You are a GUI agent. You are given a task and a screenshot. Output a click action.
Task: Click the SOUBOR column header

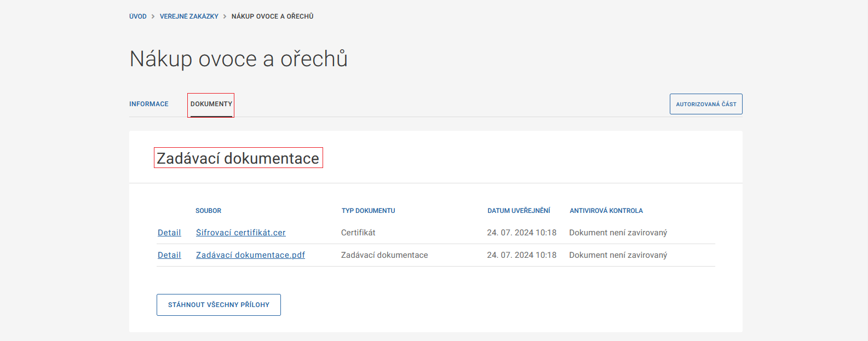pyautogui.click(x=209, y=211)
